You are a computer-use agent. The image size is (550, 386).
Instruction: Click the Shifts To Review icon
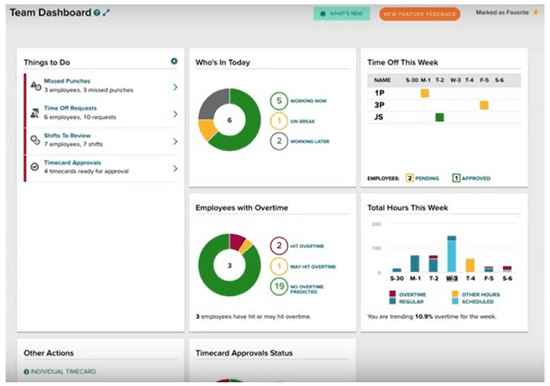click(35, 140)
